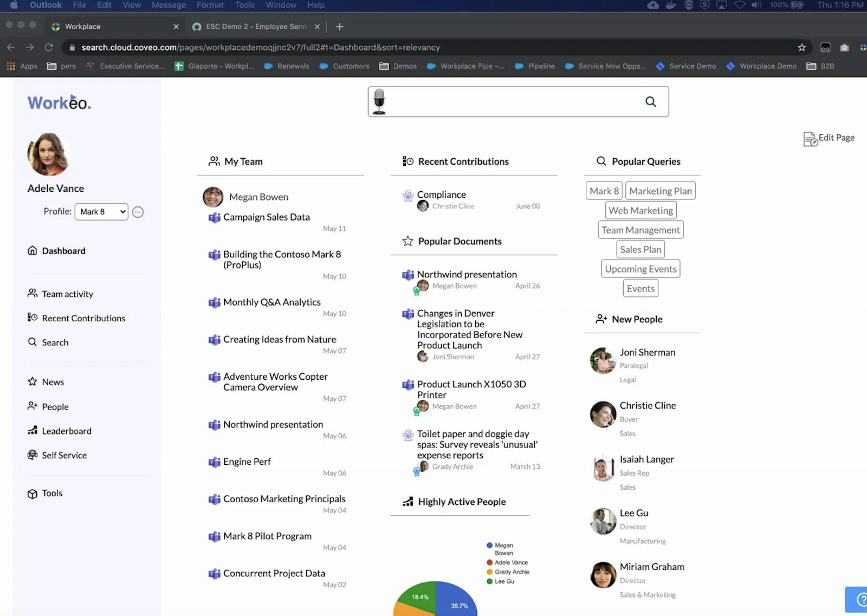This screenshot has height=616, width=867.
Task: Select the Sales Plan query chip
Action: click(640, 249)
